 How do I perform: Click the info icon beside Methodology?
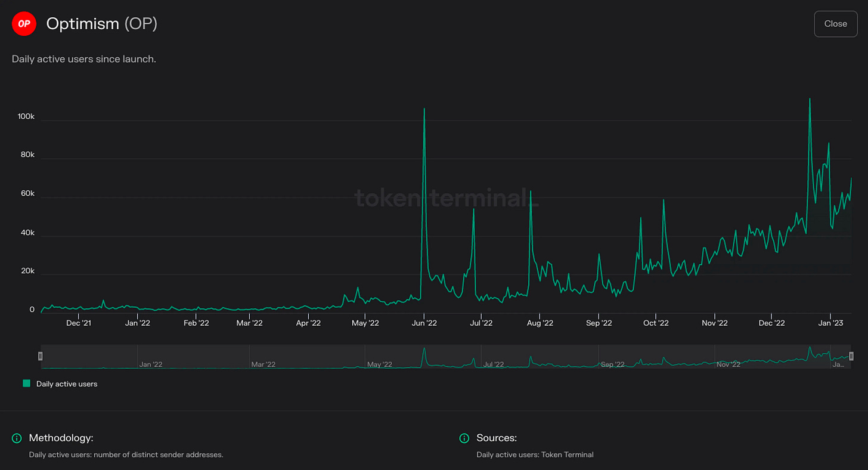click(x=17, y=438)
